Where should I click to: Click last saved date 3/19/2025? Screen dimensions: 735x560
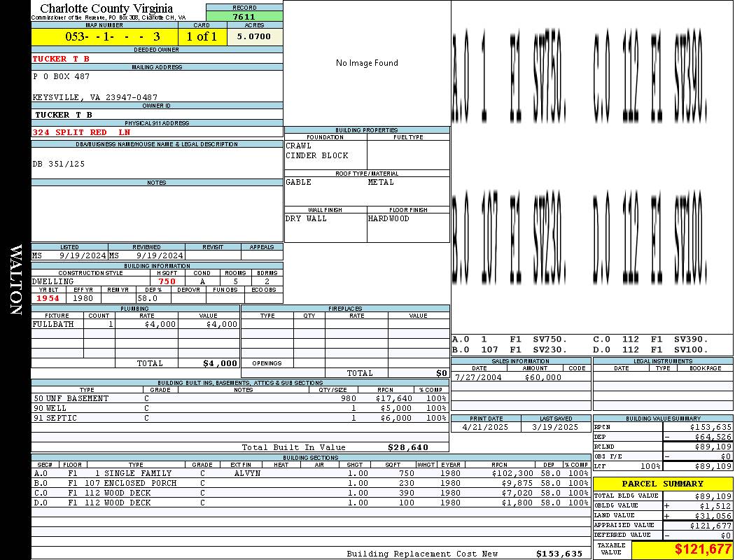(x=555, y=428)
